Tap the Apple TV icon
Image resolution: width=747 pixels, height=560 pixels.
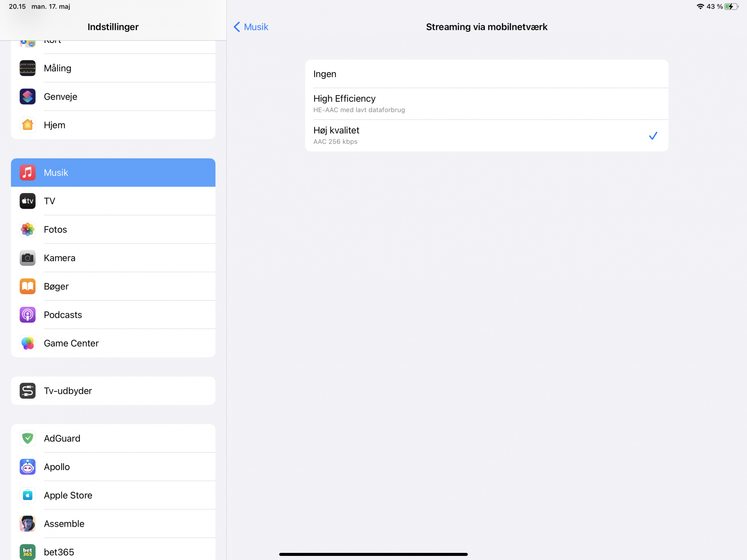click(x=27, y=201)
